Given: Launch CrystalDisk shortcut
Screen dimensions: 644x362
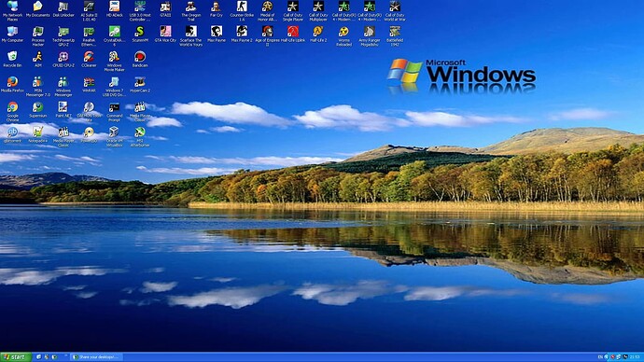Looking at the screenshot, I should [x=114, y=36].
